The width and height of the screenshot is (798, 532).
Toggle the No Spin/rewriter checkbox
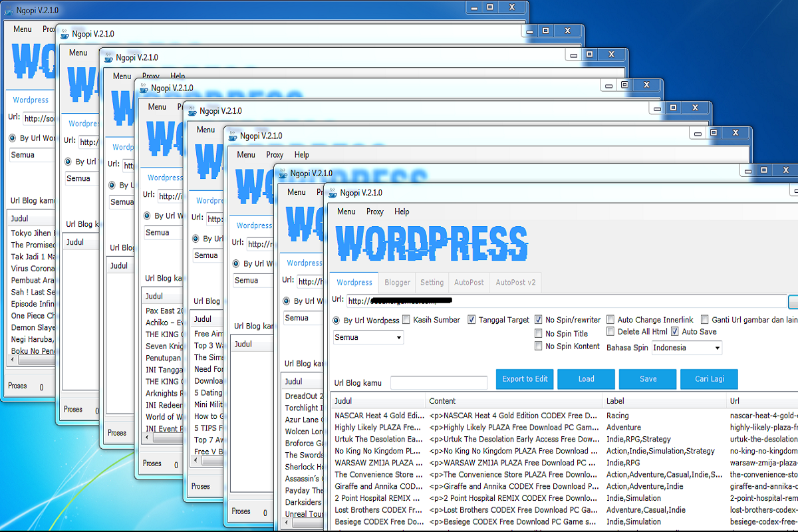click(x=539, y=320)
